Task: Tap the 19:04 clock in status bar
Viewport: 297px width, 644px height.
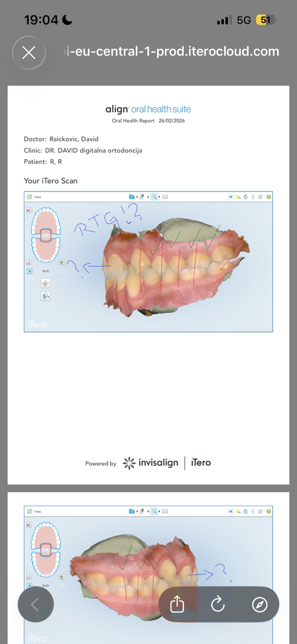Action: tap(41, 20)
